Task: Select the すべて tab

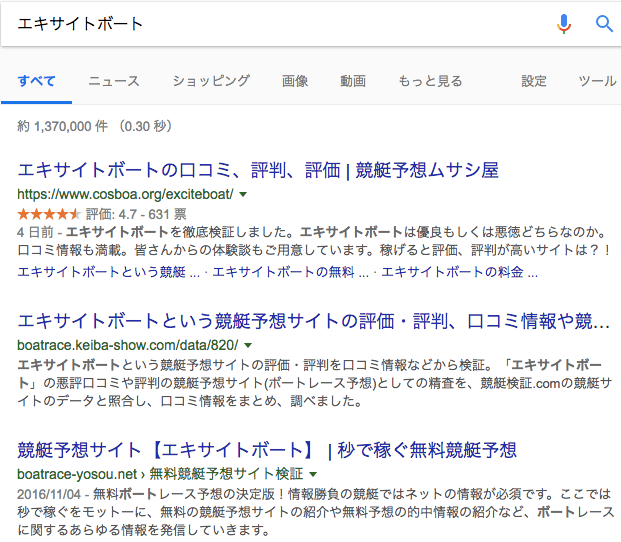Action: click(36, 81)
